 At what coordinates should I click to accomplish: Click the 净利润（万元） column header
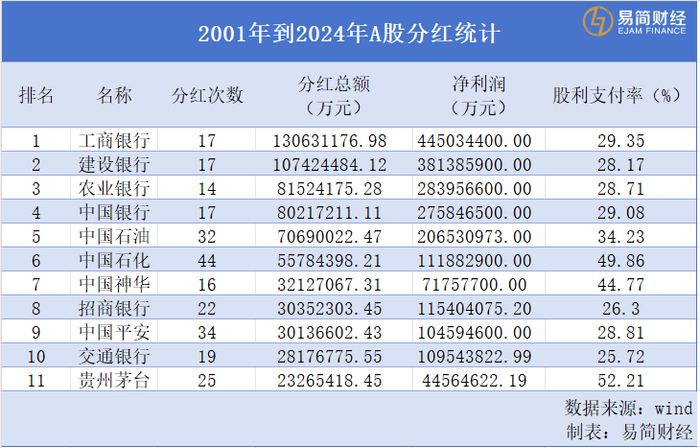[478, 95]
